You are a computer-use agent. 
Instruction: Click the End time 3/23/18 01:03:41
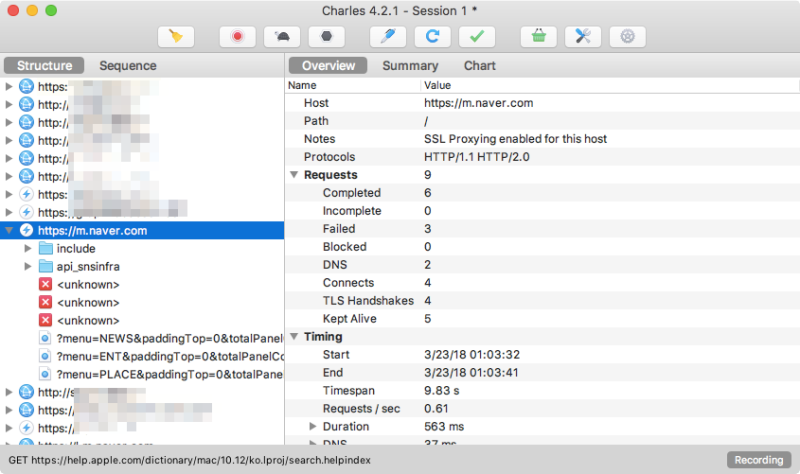tap(471, 372)
